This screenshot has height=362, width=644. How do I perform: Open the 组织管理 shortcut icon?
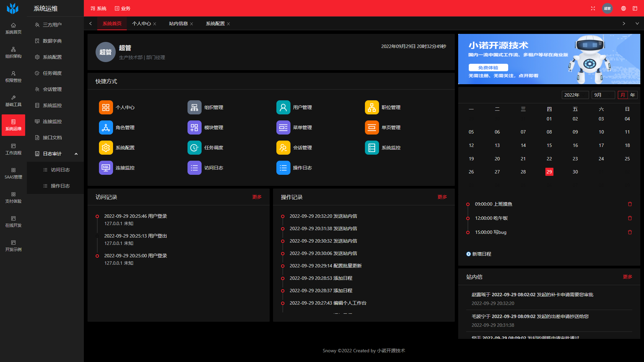pos(194,107)
